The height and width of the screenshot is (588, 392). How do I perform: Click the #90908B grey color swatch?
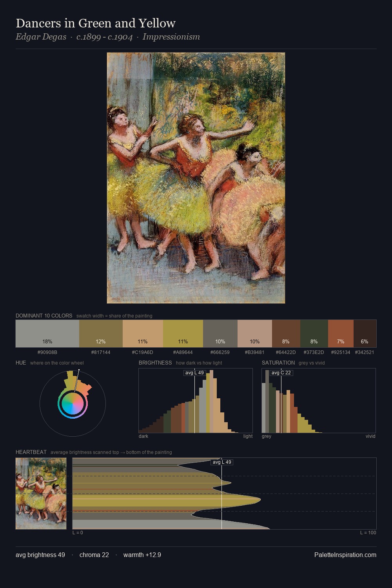47,334
